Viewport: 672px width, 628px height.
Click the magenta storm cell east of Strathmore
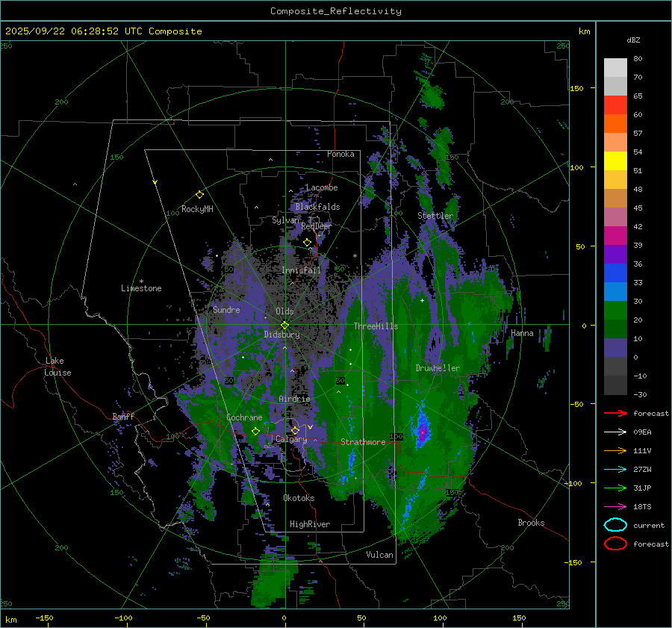pyautogui.click(x=423, y=432)
